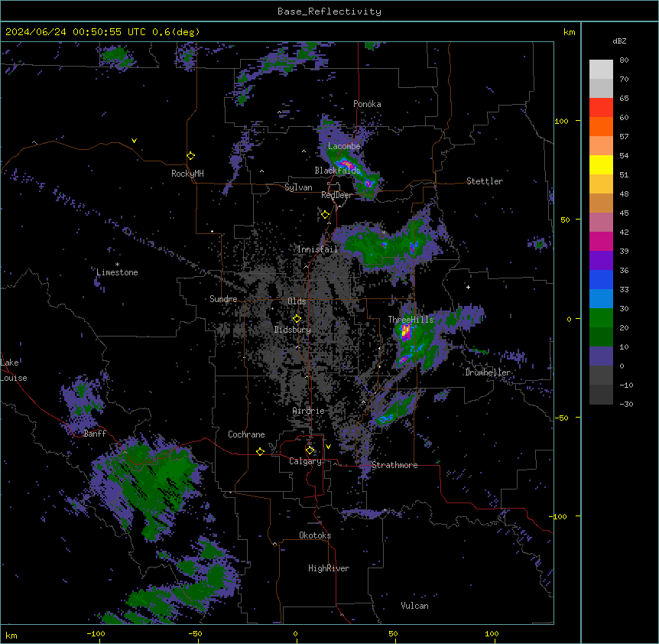This screenshot has height=644, width=659.
Task: Click the dBZ legend heading
Action: point(619,41)
